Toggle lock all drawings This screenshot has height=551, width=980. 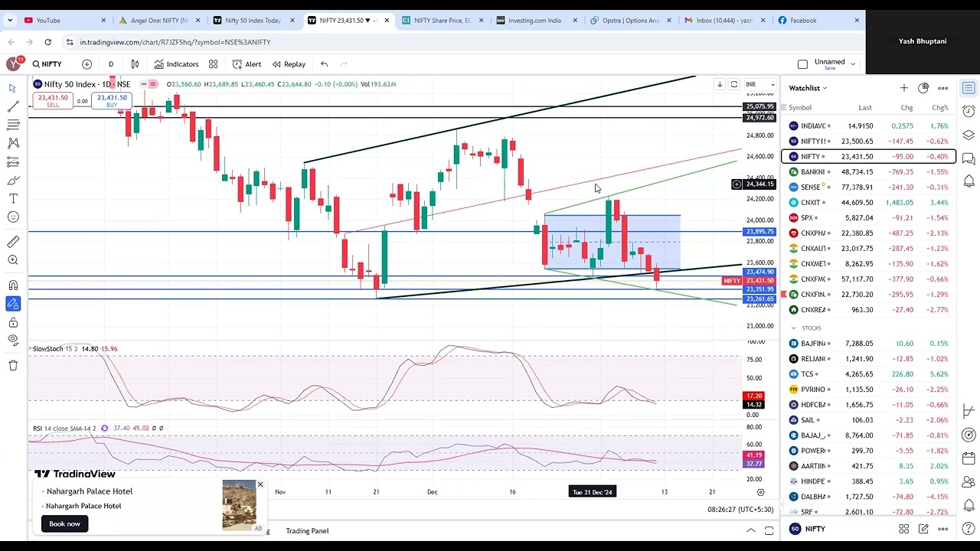click(13, 322)
